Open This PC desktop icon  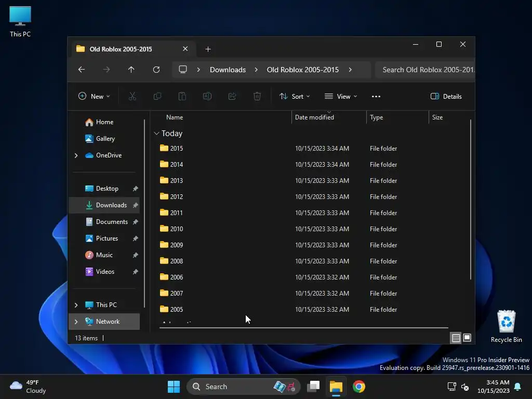coord(20,21)
